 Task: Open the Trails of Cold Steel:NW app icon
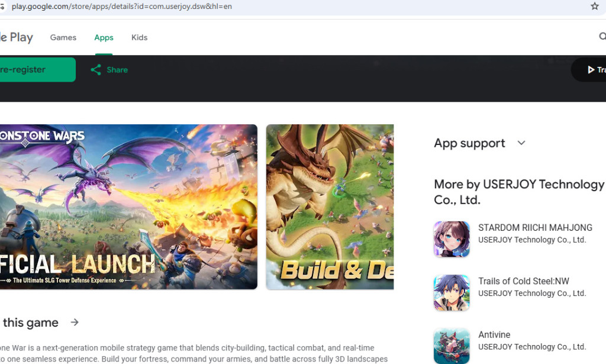click(452, 292)
